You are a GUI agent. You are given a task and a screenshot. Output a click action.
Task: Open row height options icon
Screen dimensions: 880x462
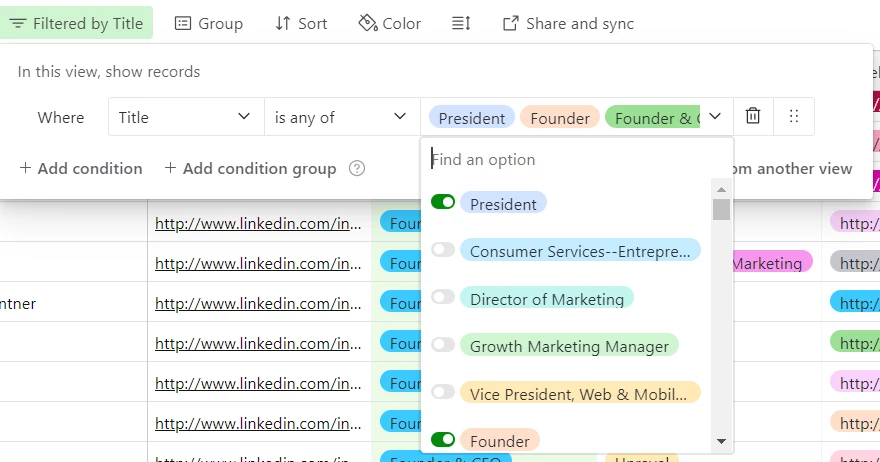tap(461, 23)
